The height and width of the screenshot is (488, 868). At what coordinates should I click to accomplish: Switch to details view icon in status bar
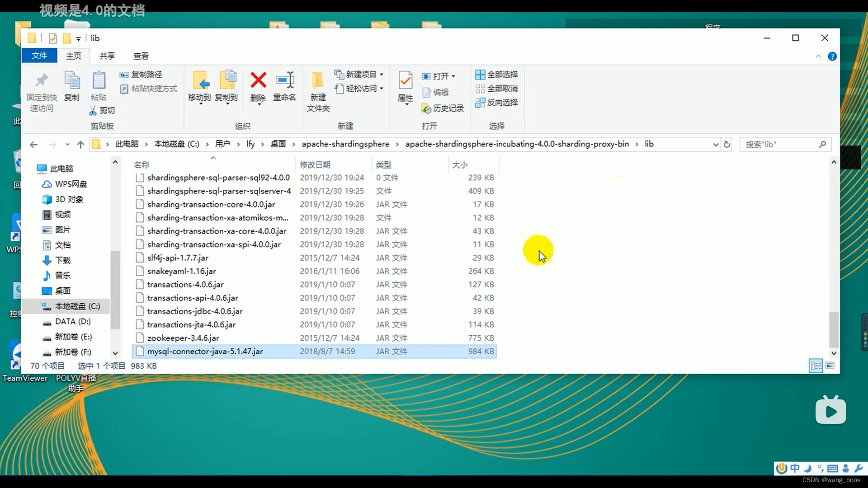816,366
